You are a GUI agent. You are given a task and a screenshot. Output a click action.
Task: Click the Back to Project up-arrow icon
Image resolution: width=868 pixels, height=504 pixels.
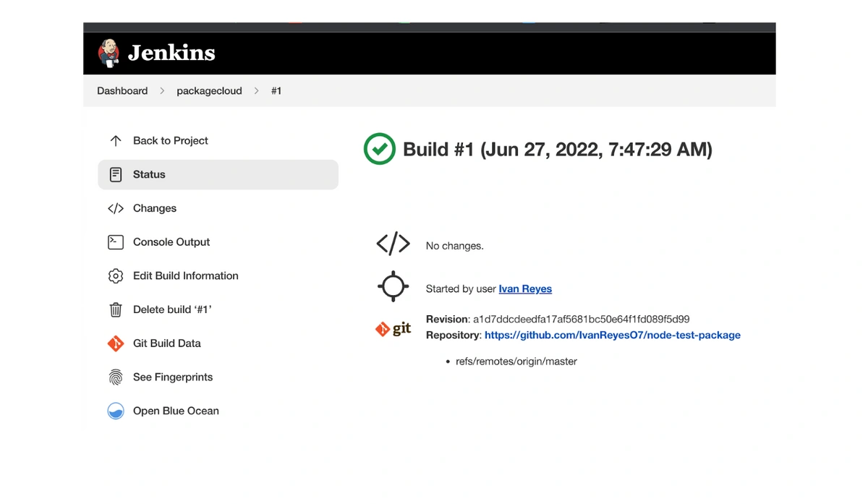point(116,140)
